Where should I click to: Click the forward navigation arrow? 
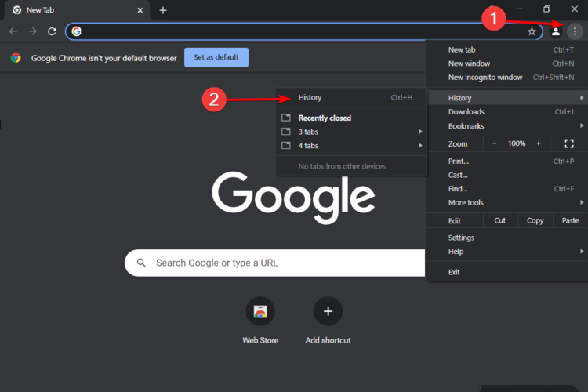(33, 31)
